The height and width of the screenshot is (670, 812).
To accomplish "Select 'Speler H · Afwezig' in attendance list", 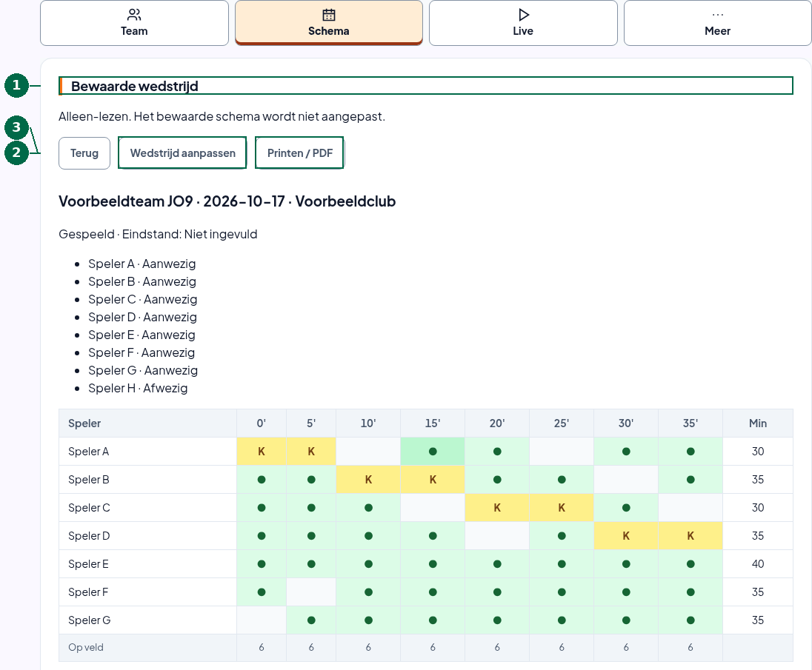I will 138,388.
